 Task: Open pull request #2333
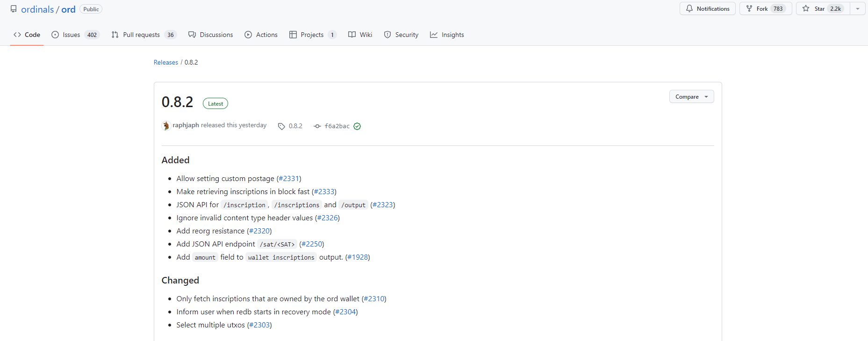(324, 192)
